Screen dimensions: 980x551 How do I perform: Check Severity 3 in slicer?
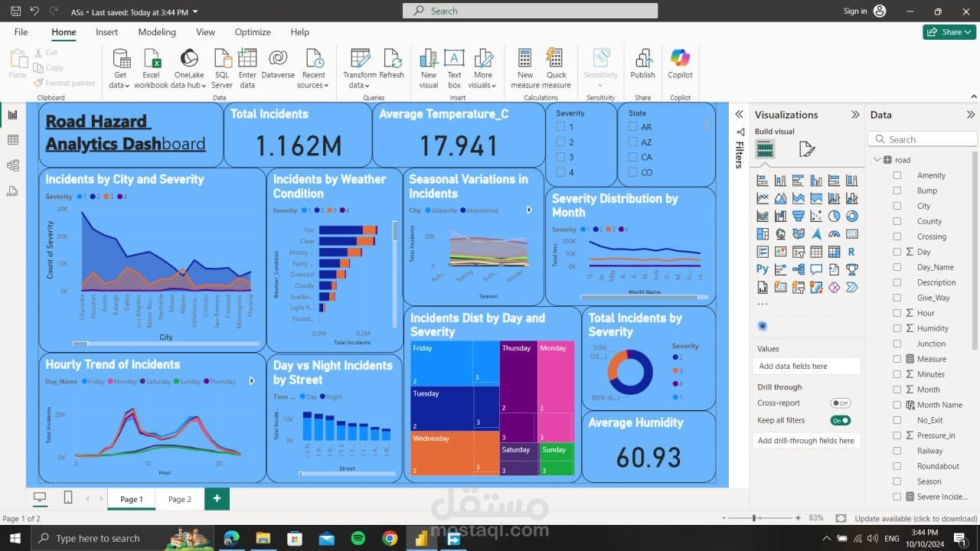(x=560, y=158)
